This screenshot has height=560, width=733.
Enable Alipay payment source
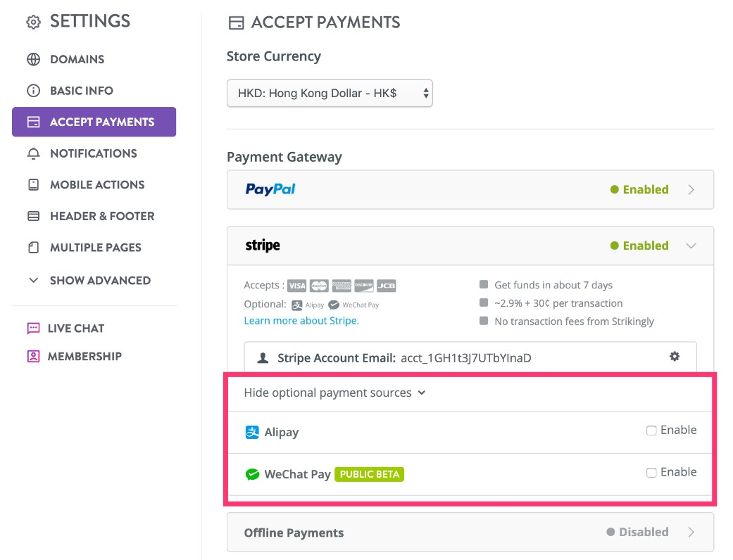651,430
